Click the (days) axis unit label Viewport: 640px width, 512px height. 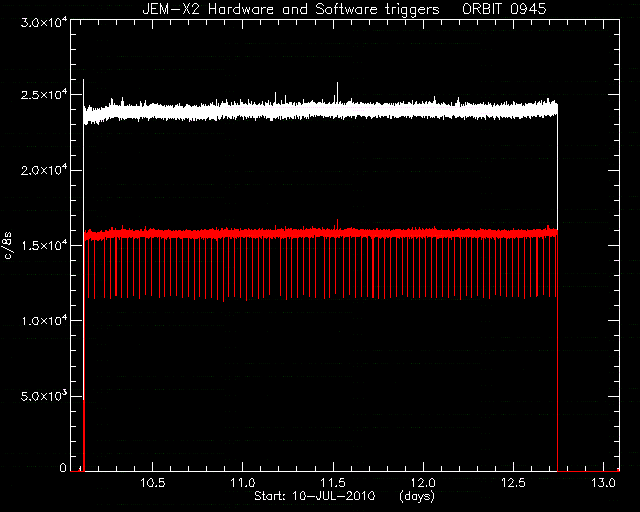(417, 496)
